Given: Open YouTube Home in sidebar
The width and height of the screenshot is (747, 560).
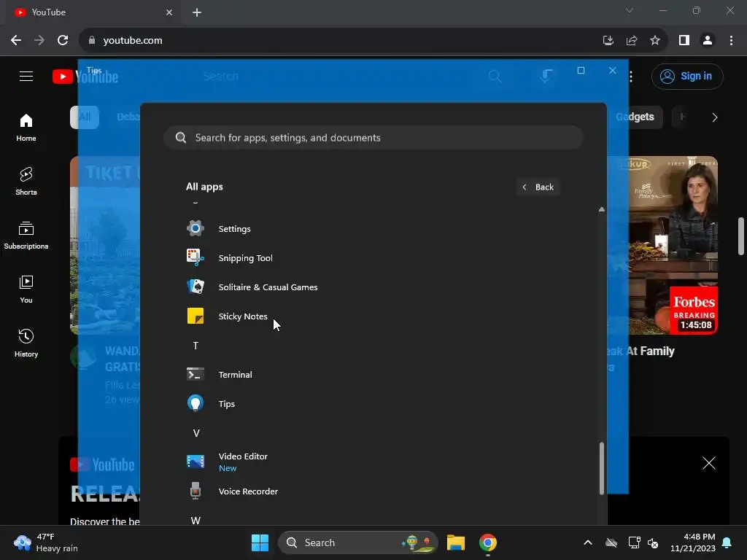Looking at the screenshot, I should click(x=26, y=128).
